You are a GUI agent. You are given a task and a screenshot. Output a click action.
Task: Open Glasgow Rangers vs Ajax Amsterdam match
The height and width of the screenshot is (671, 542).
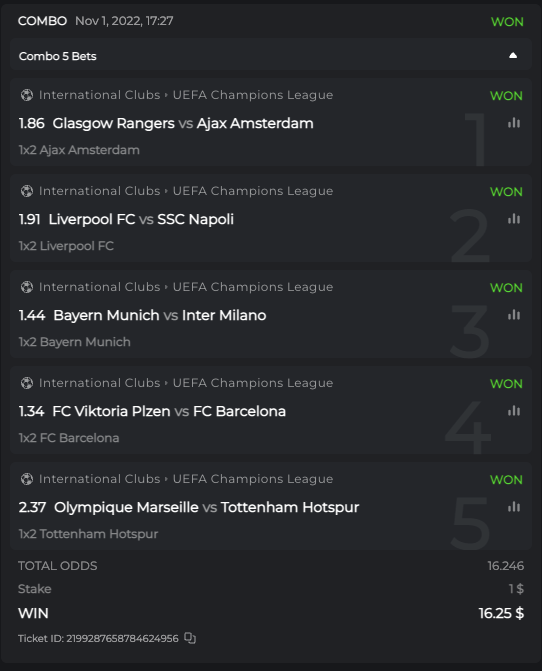click(x=183, y=123)
